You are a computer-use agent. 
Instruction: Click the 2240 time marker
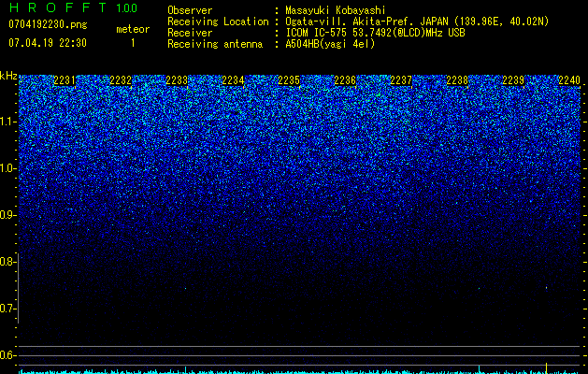click(x=569, y=80)
